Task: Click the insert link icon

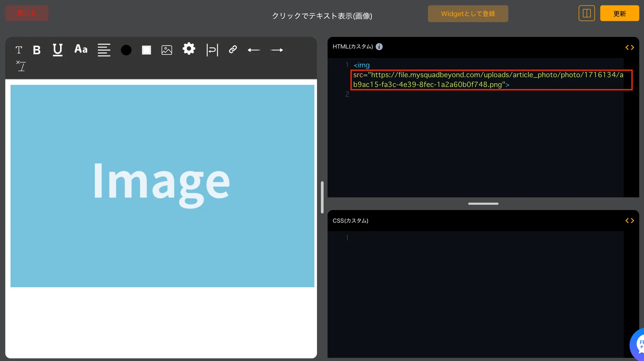Action: coord(233,49)
